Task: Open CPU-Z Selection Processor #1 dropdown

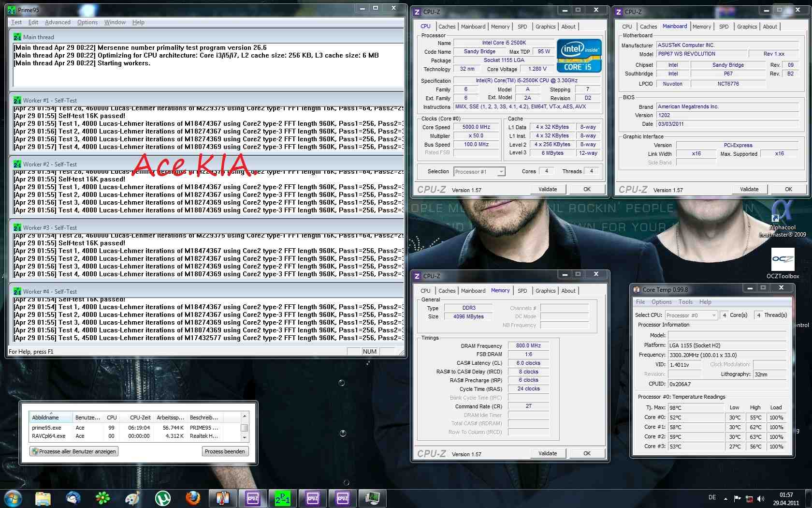Action: 479,171
